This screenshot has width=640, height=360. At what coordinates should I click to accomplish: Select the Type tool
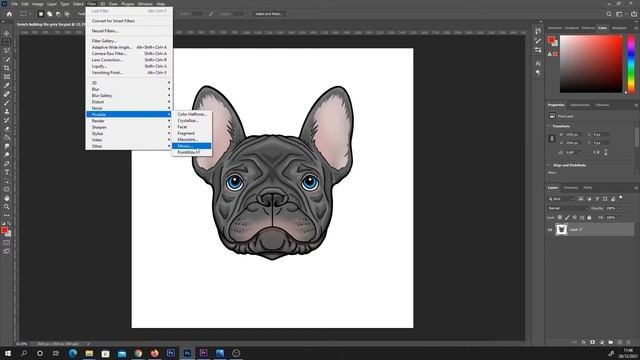(7, 172)
